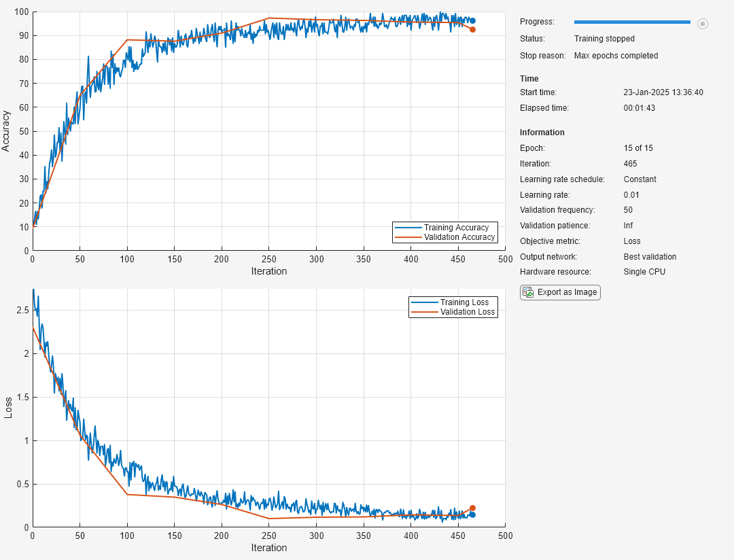
Task: Click Iteration label under accuracy plot
Action: coord(268,271)
